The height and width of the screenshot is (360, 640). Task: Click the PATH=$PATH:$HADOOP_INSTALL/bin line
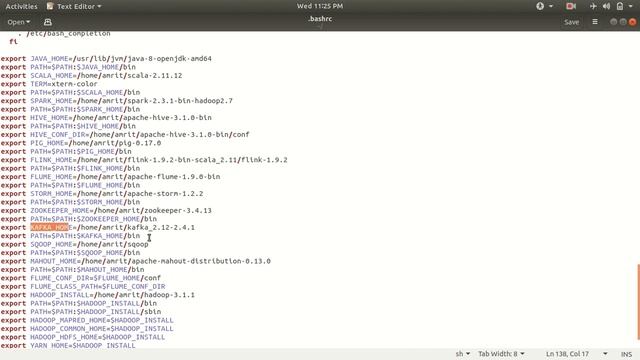79,303
